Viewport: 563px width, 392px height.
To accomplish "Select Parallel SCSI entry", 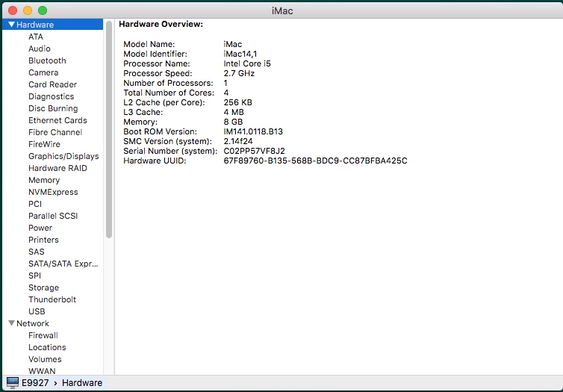I will point(53,216).
